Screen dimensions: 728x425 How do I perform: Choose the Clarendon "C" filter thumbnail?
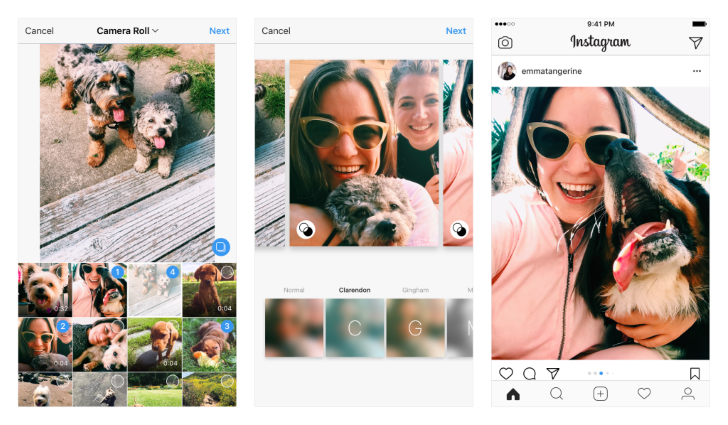(x=355, y=328)
